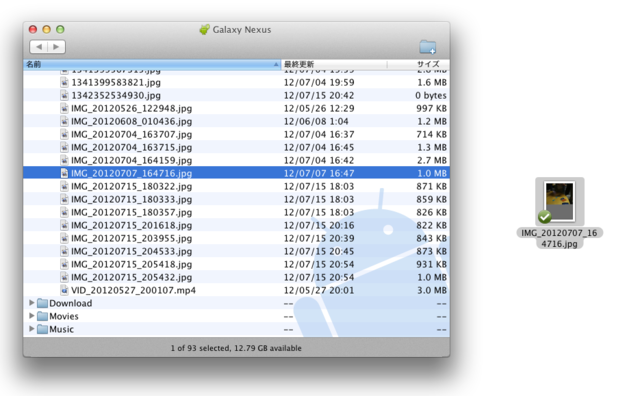Click the forward navigation arrow button
Viewport: 640px width, 396px height.
point(56,47)
